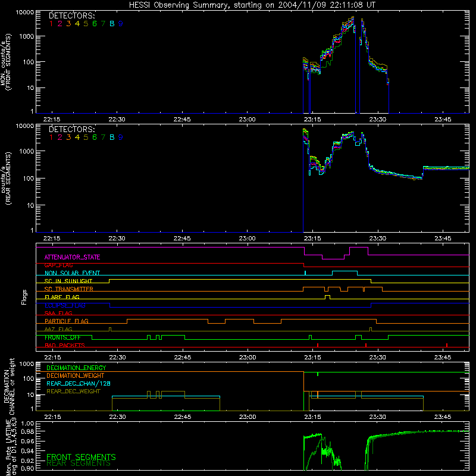Click DETECTORS: heading in front segments plot
The image size is (476, 476).
pos(72,16)
